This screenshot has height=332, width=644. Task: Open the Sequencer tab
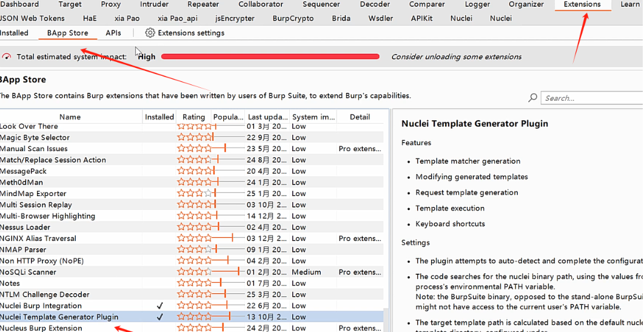point(321,4)
